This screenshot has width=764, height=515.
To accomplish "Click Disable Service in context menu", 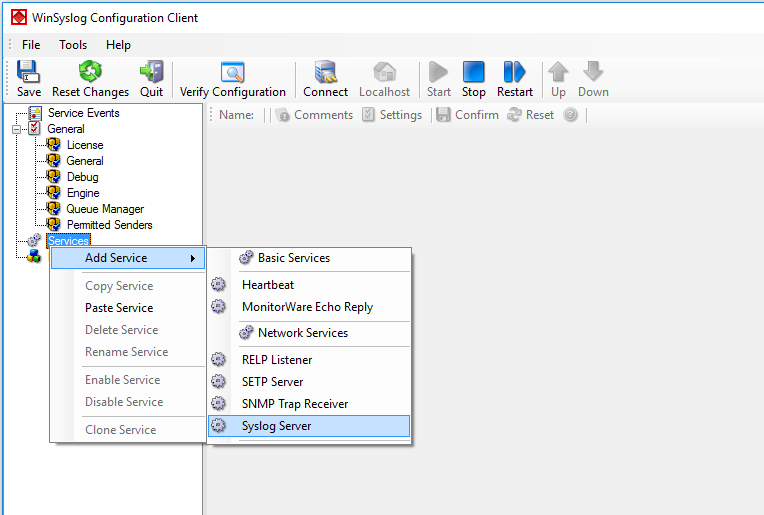I will pyautogui.click(x=128, y=401).
